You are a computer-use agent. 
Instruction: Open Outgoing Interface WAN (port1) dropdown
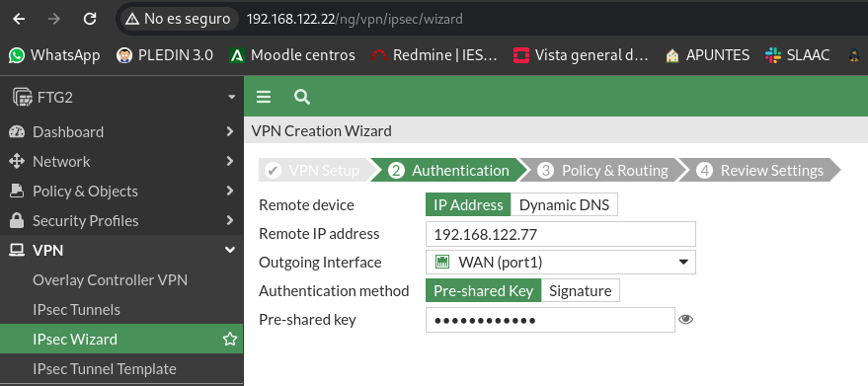(x=560, y=262)
